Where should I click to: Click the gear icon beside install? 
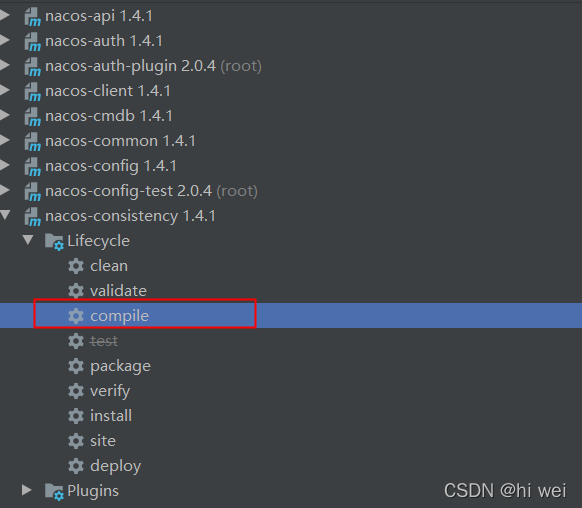coord(76,416)
